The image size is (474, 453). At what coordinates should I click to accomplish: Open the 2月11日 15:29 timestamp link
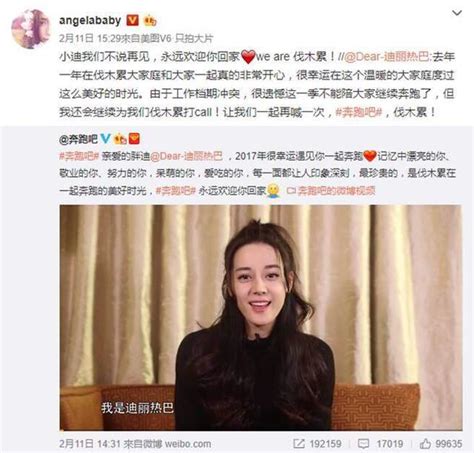click(89, 39)
